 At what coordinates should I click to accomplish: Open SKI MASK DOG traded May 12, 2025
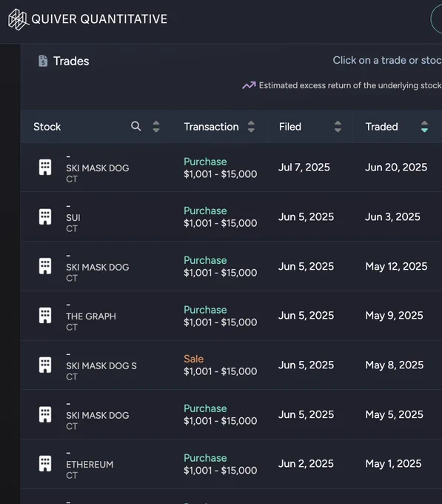[98, 267]
